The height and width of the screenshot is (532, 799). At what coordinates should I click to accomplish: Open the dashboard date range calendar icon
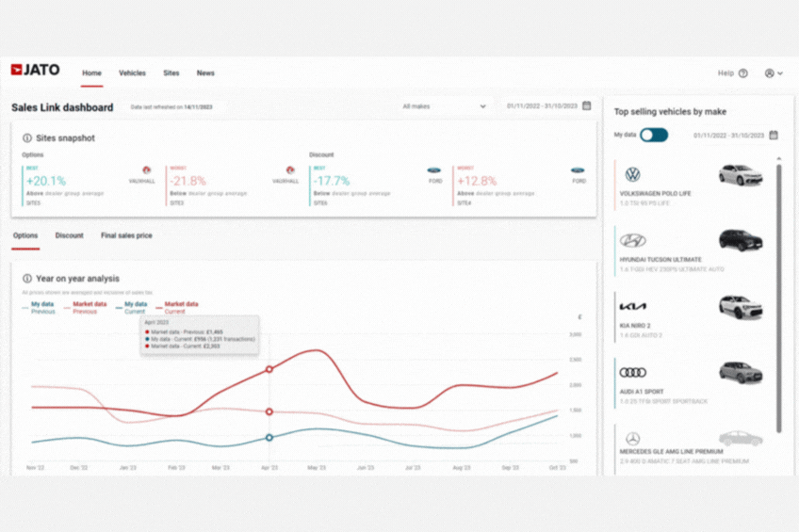click(x=587, y=106)
